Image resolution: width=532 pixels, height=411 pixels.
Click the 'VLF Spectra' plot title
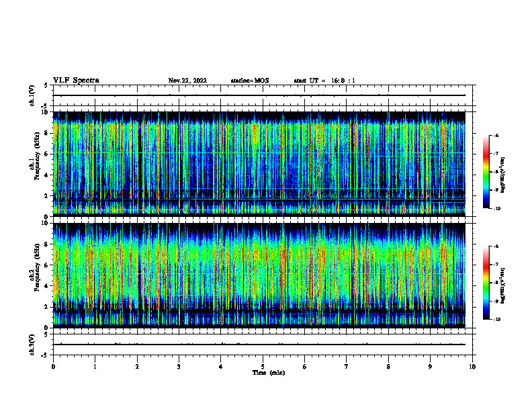(76, 81)
